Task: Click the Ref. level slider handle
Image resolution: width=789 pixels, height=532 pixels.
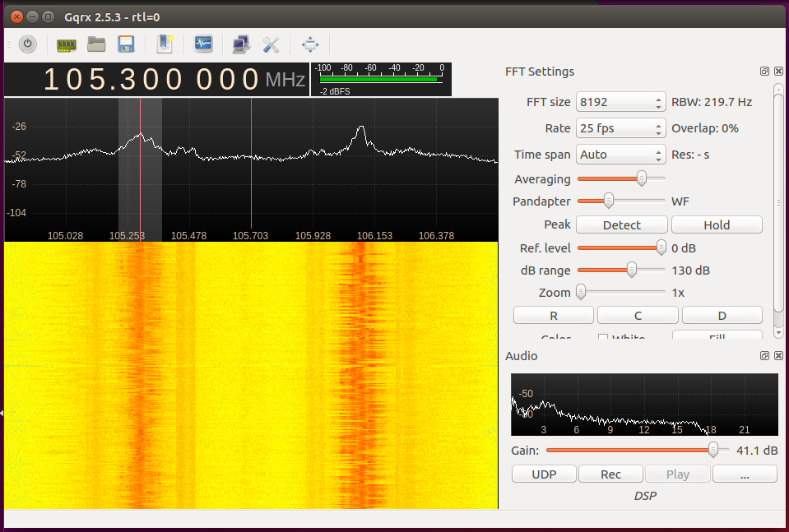Action: click(661, 247)
